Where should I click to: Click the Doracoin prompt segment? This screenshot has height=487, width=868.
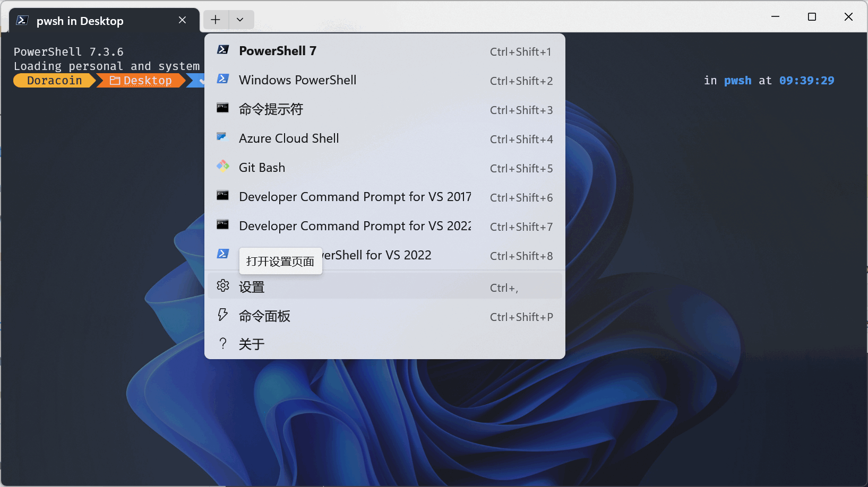coord(54,81)
